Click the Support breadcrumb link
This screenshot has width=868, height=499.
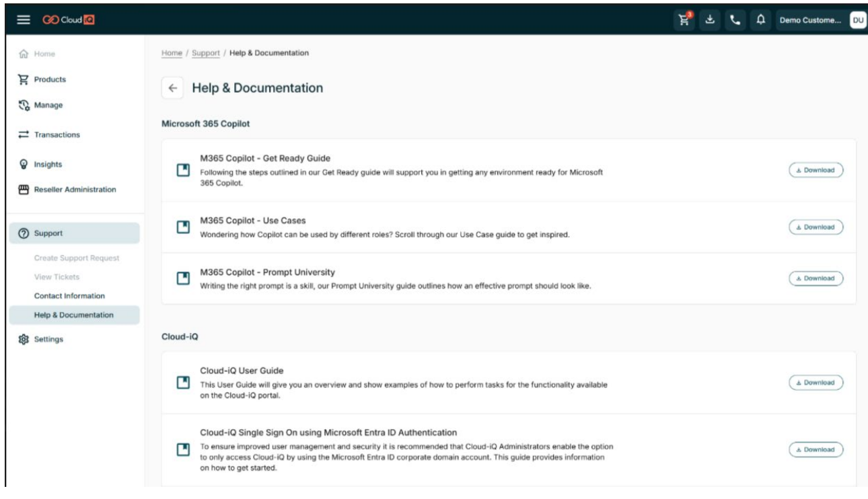click(206, 53)
